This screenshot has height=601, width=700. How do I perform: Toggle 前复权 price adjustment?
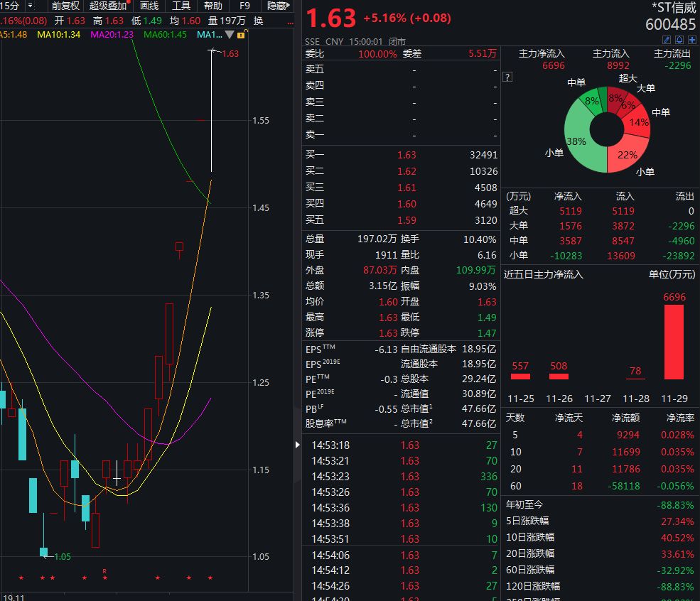[65, 6]
